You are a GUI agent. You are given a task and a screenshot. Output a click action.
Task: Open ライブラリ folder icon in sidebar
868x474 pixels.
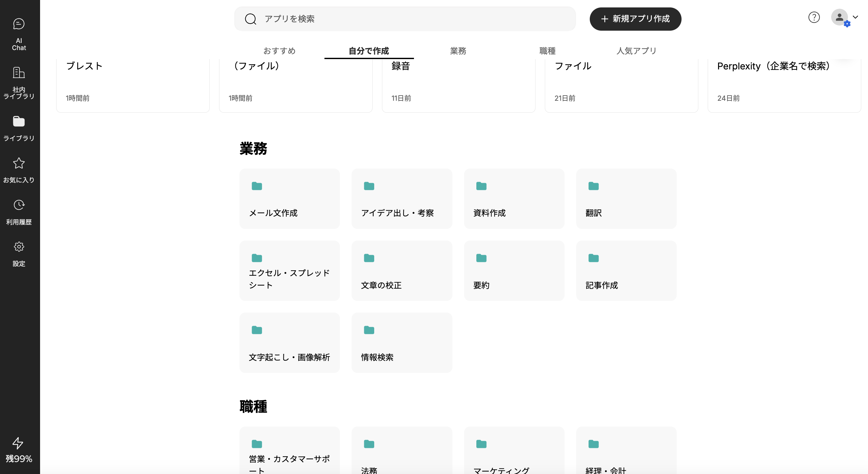point(19,121)
